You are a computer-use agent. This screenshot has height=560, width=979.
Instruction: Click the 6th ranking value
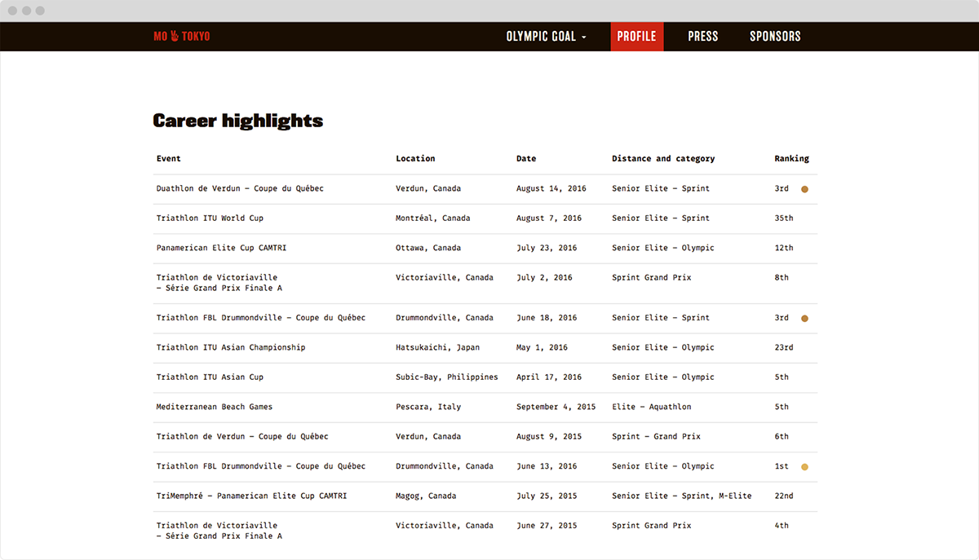coord(782,437)
